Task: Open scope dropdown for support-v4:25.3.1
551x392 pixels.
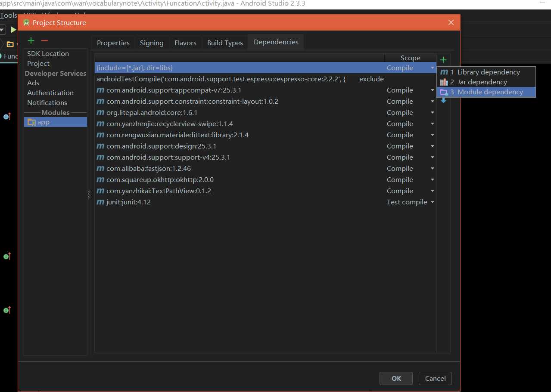Action: pyautogui.click(x=432, y=157)
